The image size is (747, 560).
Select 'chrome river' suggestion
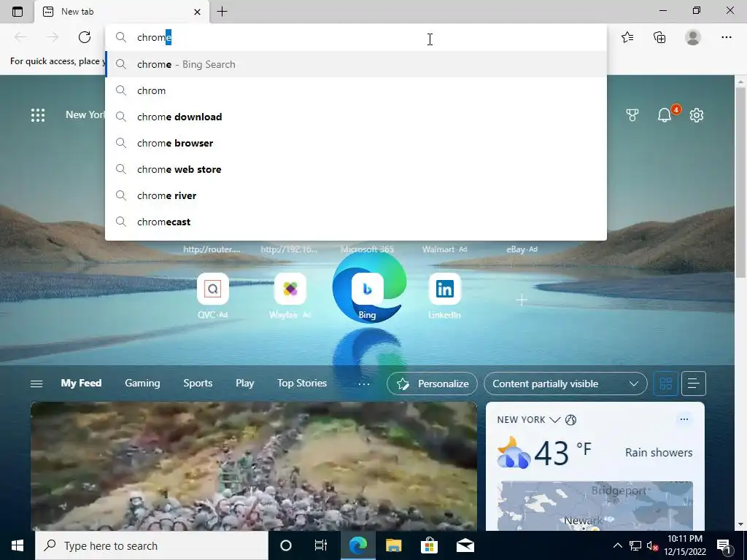[355, 195]
